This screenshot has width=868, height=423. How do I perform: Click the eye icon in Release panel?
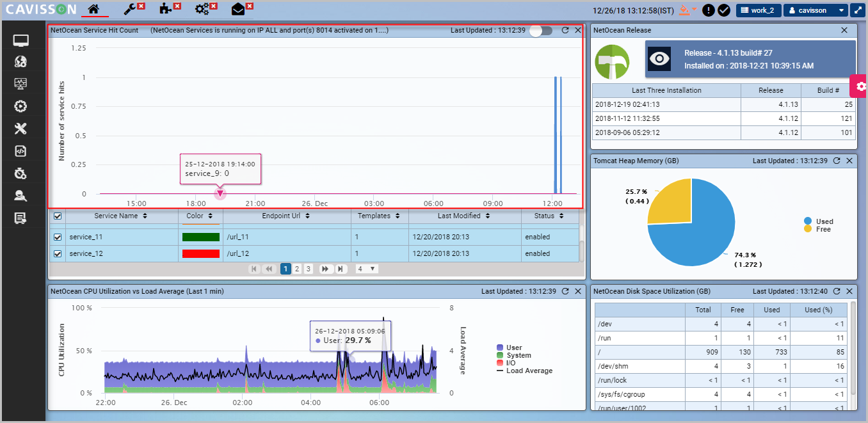point(659,59)
